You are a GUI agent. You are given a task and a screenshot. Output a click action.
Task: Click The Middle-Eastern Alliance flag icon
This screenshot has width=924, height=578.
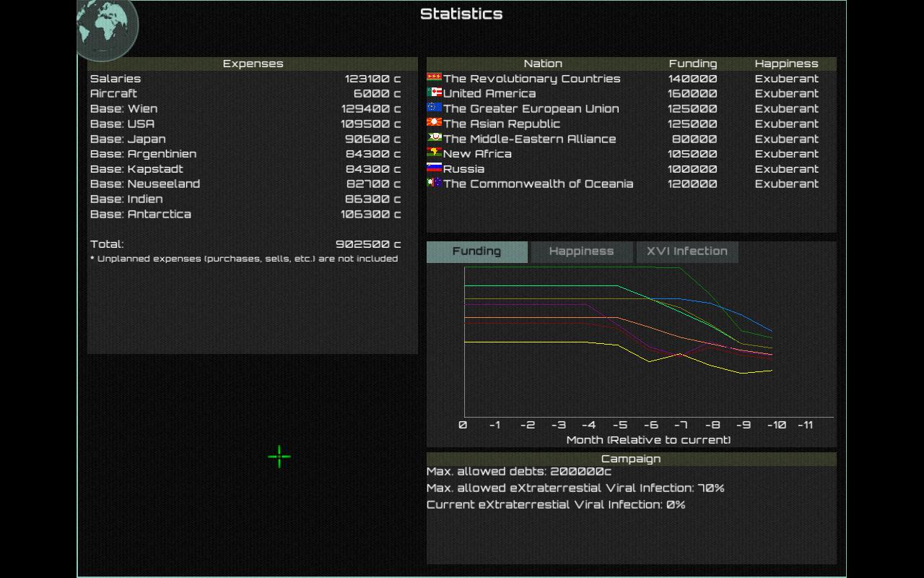(x=434, y=139)
